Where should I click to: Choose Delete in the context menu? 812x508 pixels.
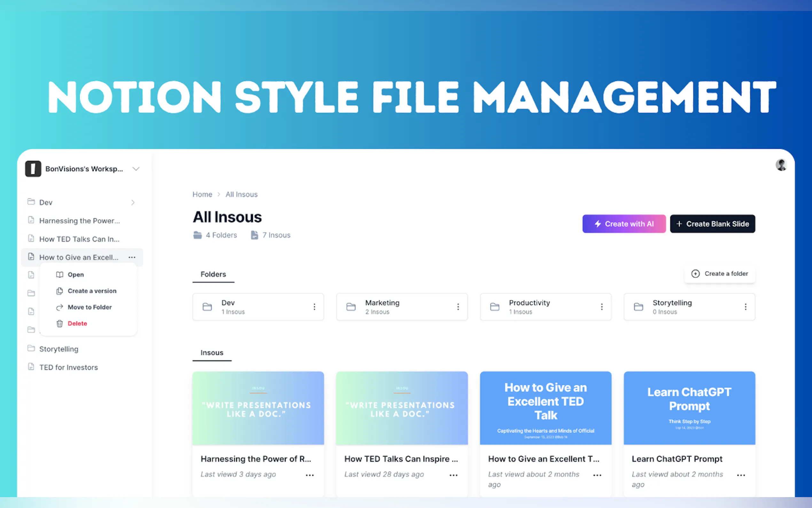pyautogui.click(x=77, y=323)
